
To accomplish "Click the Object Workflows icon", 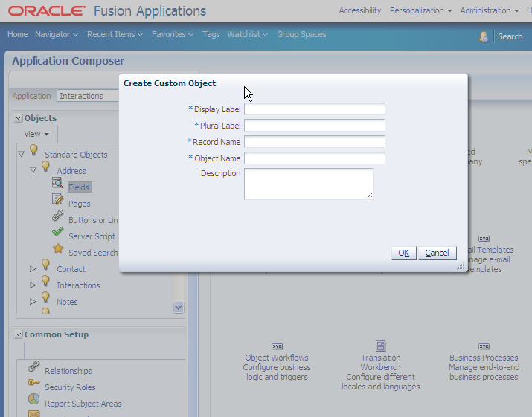I will [278, 346].
